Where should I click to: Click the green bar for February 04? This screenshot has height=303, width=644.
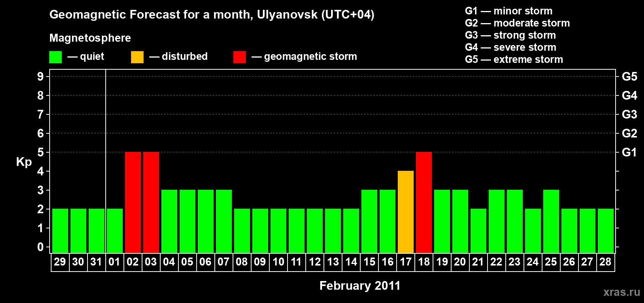pyautogui.click(x=169, y=221)
